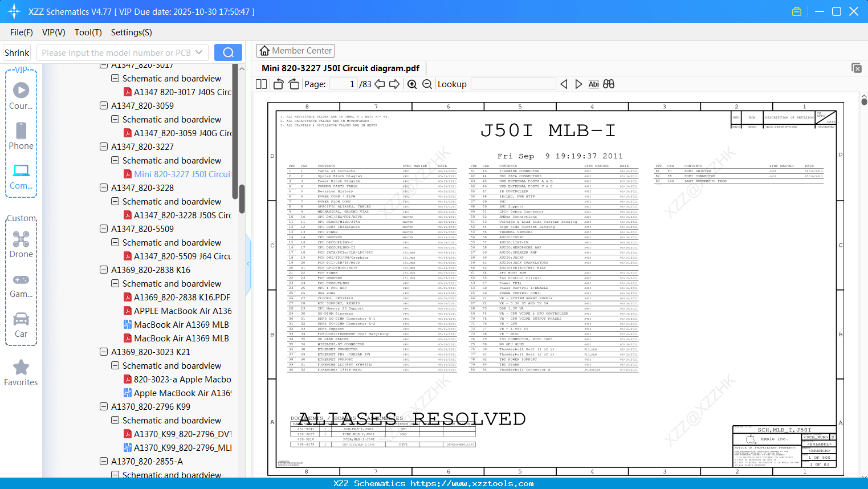Open the Tool(T) menu
The image size is (868, 489).
(x=88, y=32)
